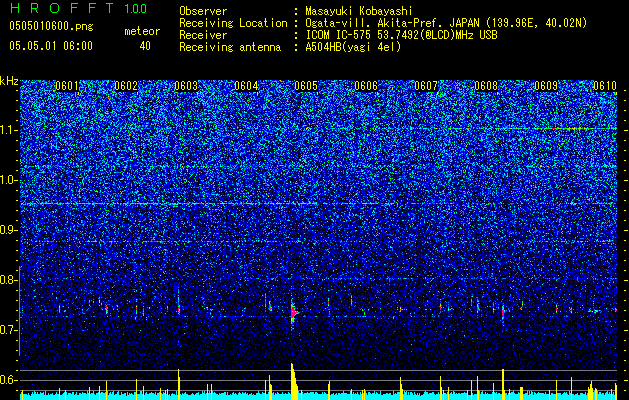Click the 0606 time marker
The width and height of the screenshot is (629, 400).
(x=366, y=86)
